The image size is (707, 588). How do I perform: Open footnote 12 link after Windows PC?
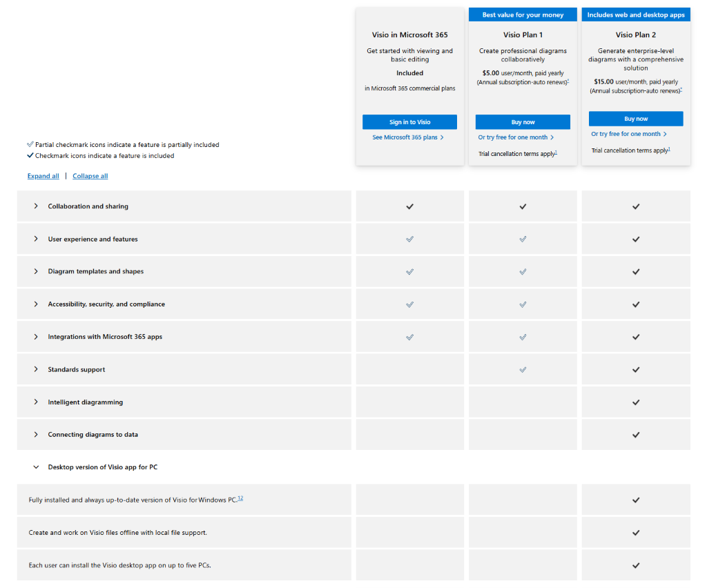point(240,498)
